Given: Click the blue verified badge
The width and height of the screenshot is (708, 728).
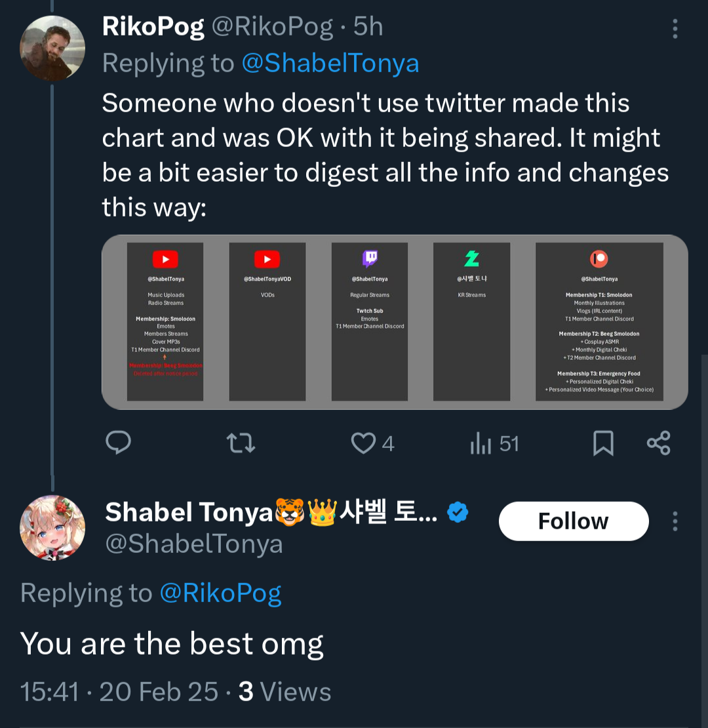Looking at the screenshot, I should (458, 513).
